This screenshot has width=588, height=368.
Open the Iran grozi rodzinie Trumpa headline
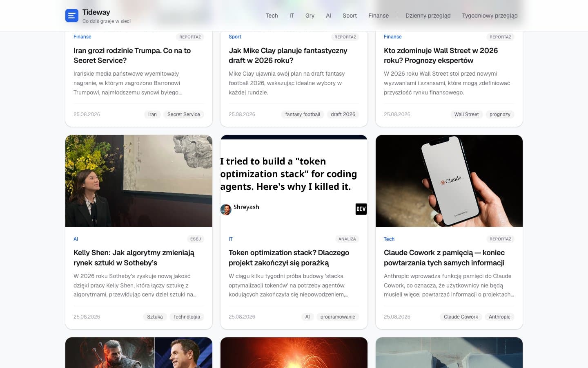click(x=132, y=56)
